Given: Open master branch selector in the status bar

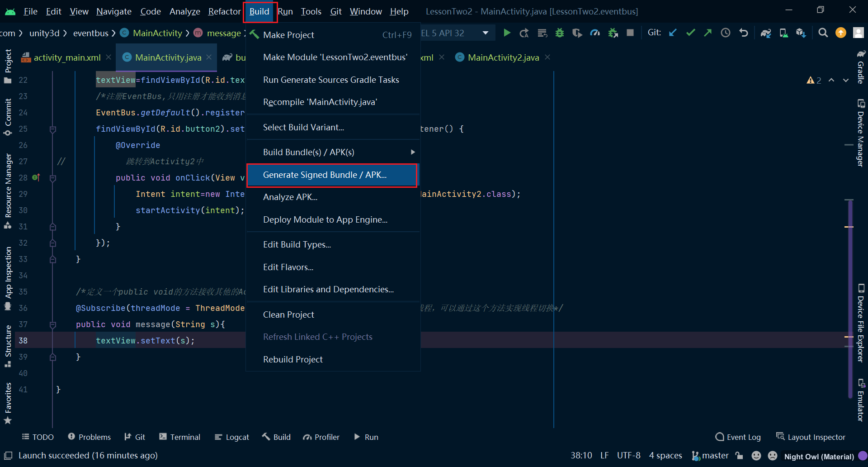Looking at the screenshot, I should click(x=710, y=456).
